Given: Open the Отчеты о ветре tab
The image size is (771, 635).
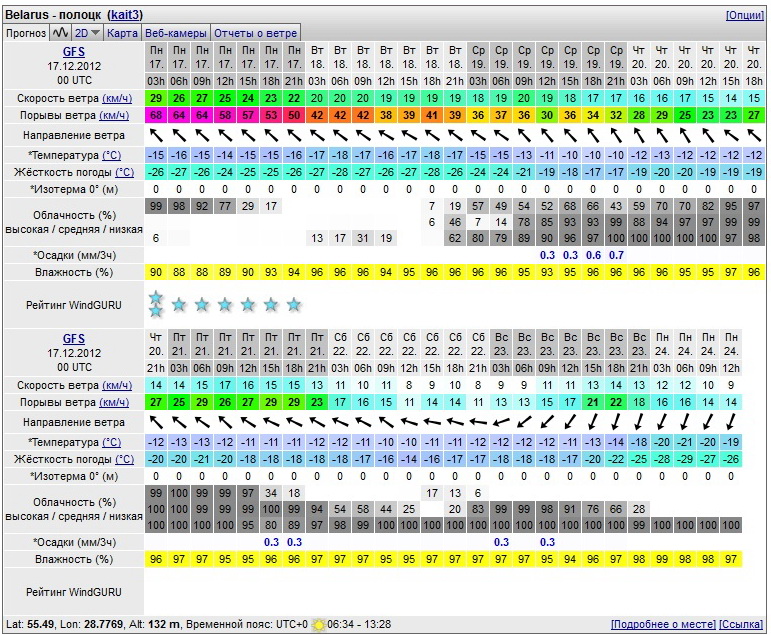Looking at the screenshot, I should tap(255, 33).
